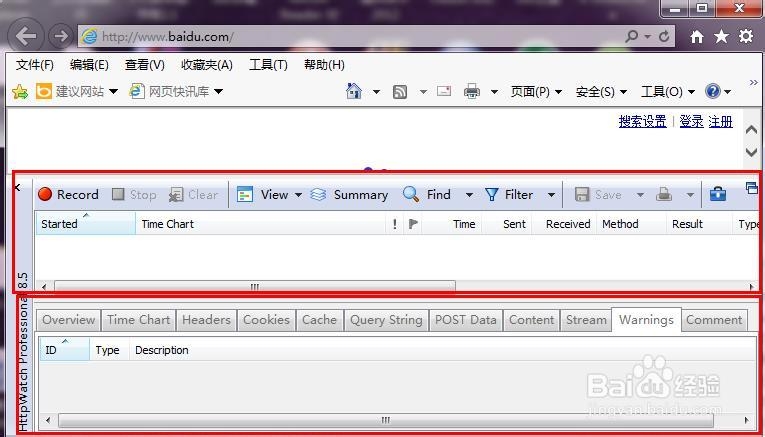Sort by the Received column header
Viewport: 765px width, 437px height.
click(564, 223)
